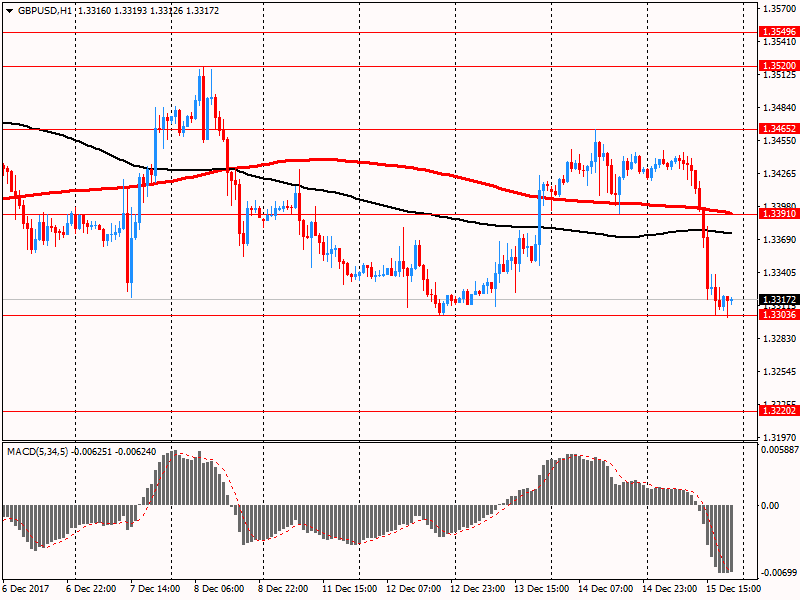
Task: Click the 1.33405 price scale value
Action: coord(779,273)
